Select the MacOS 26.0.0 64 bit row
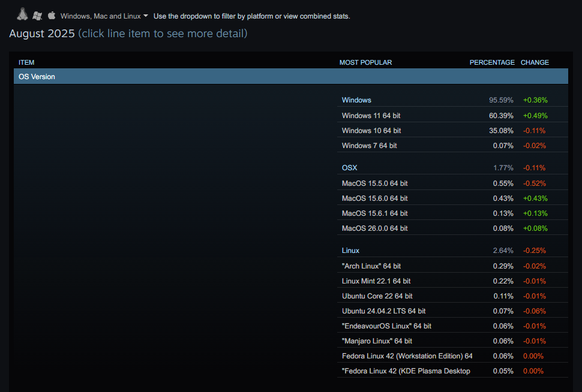 coord(452,228)
